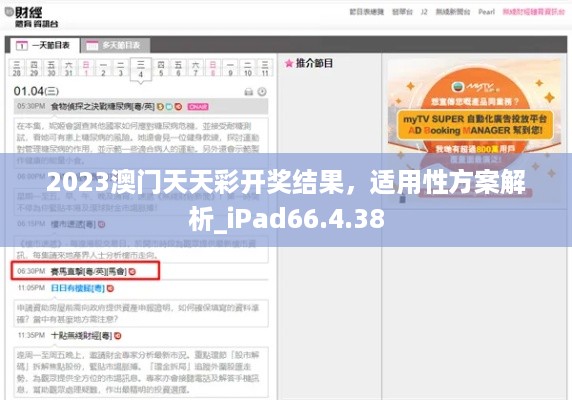The width and height of the screenshot is (572, 400).
Task: Select date 31 (六) in date strip
Action: point(69,68)
